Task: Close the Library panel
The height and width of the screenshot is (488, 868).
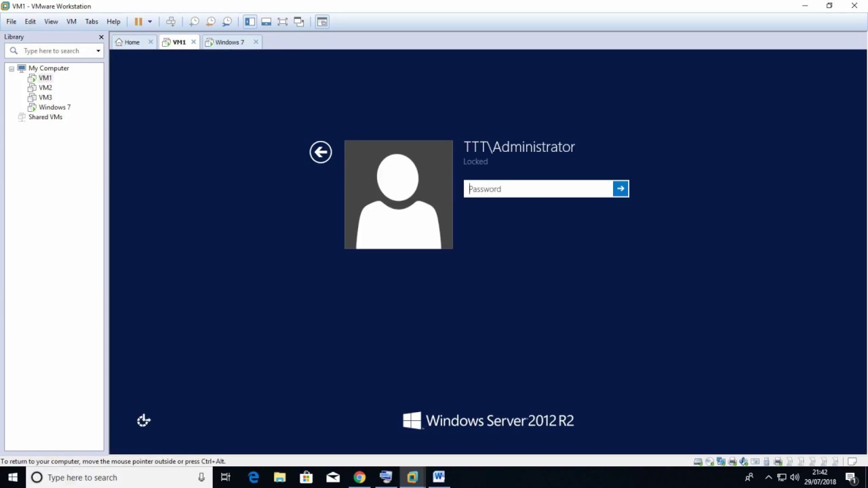Action: coord(101,37)
